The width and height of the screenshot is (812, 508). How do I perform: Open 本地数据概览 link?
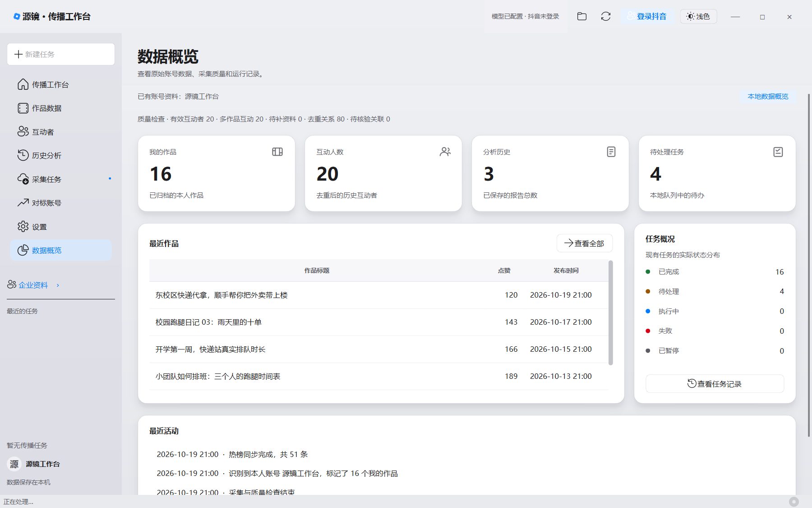tap(768, 97)
